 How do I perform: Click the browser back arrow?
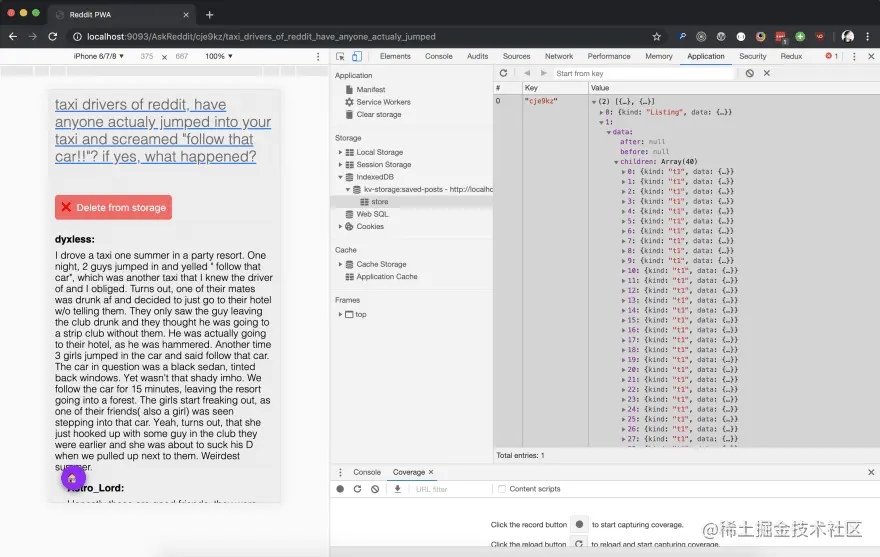click(13, 36)
